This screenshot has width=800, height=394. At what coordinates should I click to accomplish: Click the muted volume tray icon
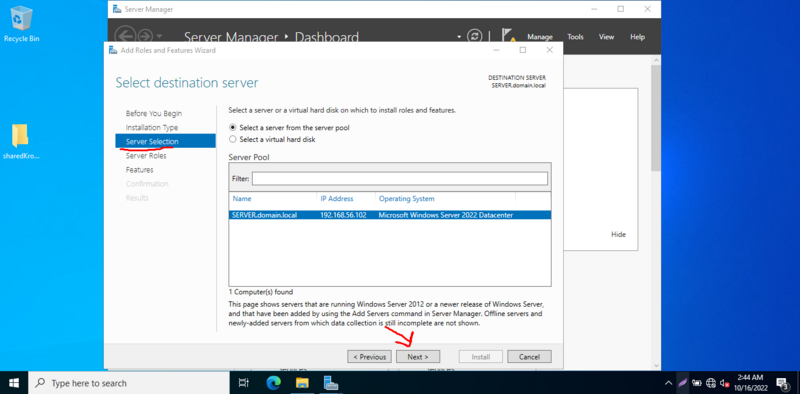(x=724, y=383)
